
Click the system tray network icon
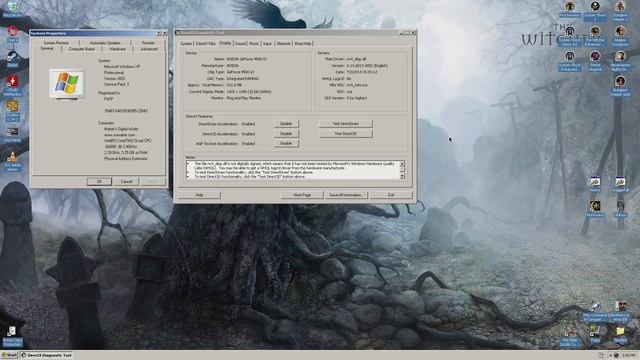click(x=616, y=355)
